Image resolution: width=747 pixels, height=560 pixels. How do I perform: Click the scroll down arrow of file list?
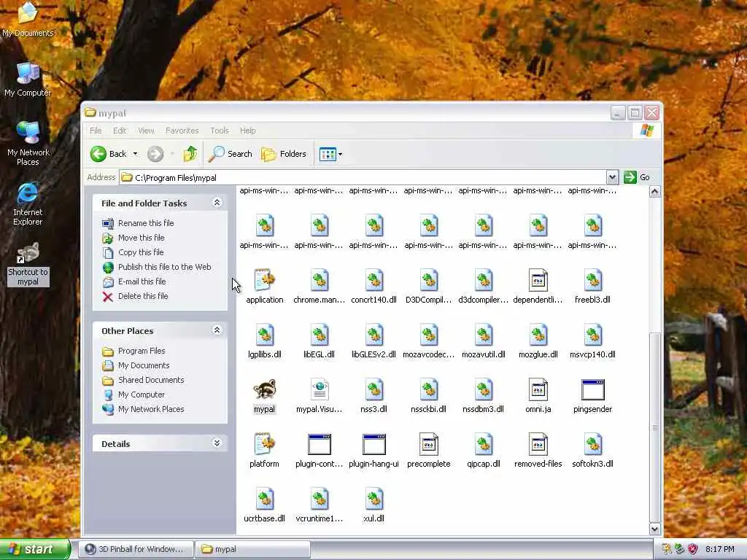tap(654, 529)
